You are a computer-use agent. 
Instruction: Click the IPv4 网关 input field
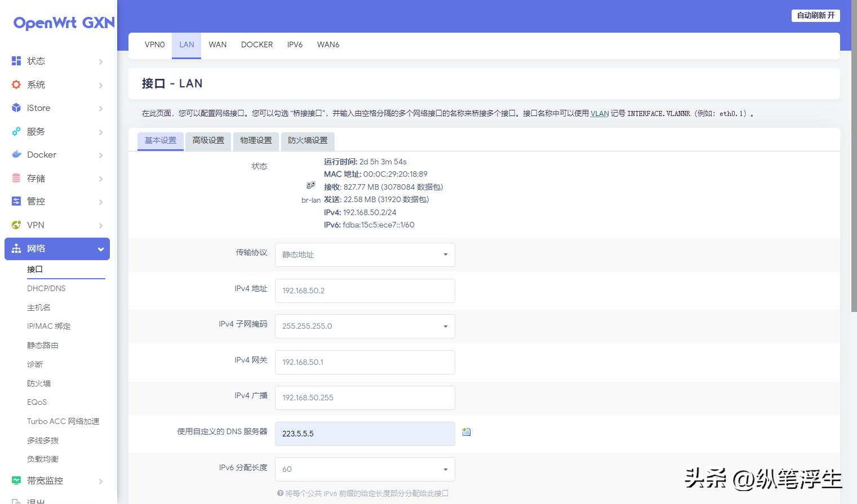[x=365, y=362]
